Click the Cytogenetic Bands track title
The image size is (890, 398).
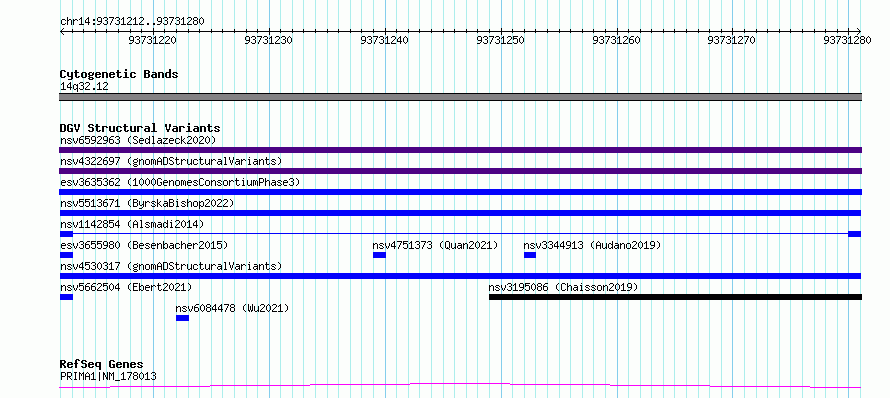[x=119, y=74]
